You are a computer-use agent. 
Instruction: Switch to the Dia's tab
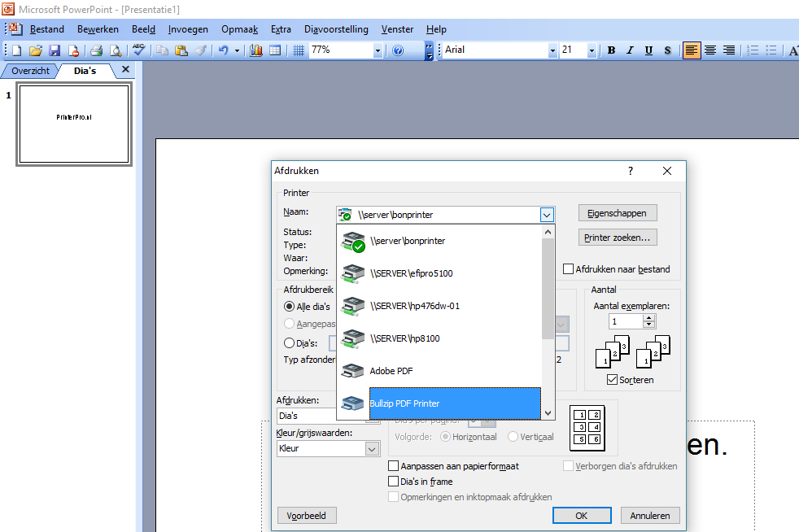click(x=85, y=71)
